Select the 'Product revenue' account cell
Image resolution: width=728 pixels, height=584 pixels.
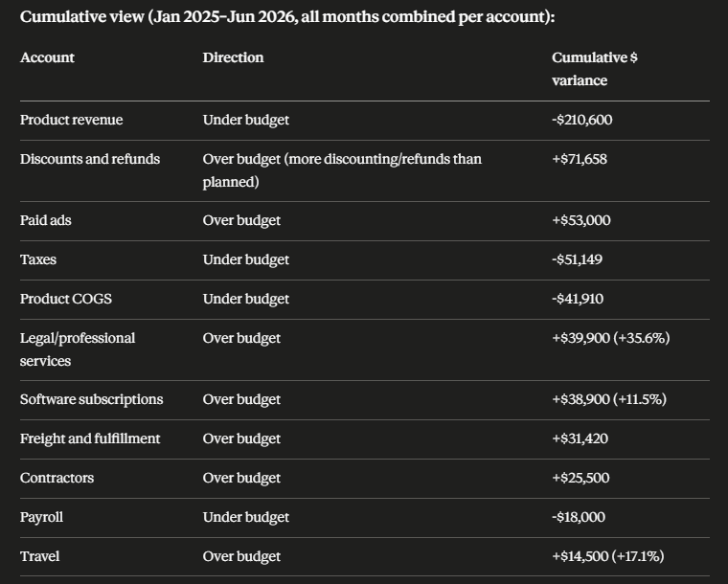tap(72, 120)
